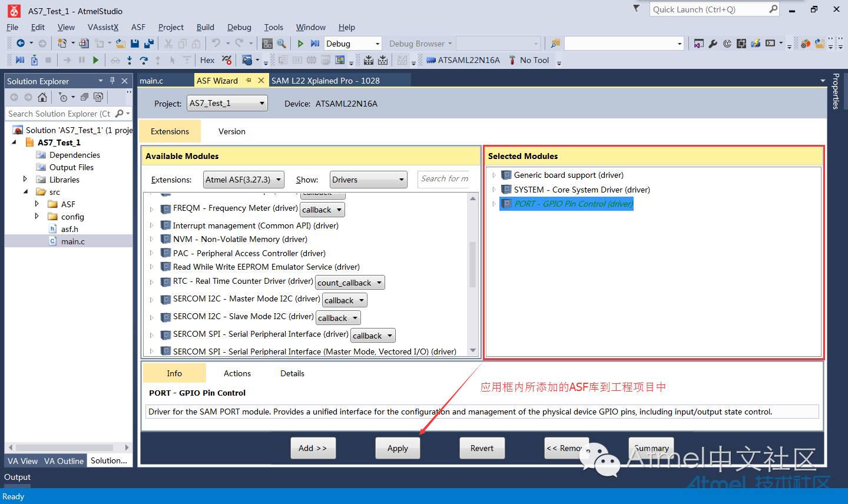Click the Quick Launch search magnifier icon
The height and width of the screenshot is (504, 848).
[x=773, y=9]
